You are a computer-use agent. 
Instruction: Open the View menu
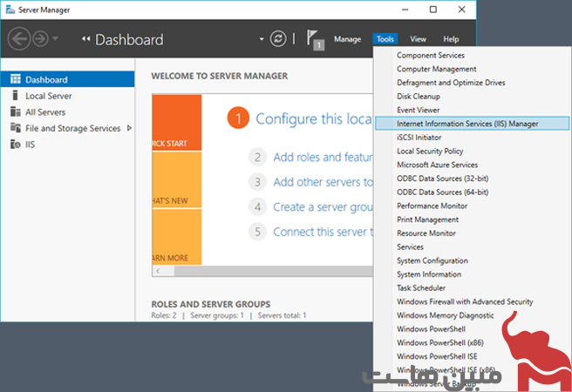coord(418,39)
